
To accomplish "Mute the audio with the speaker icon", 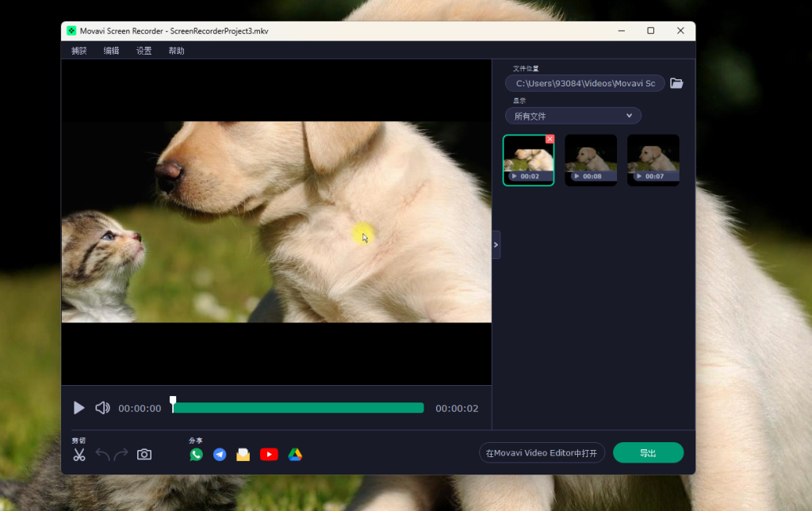I will [101, 407].
